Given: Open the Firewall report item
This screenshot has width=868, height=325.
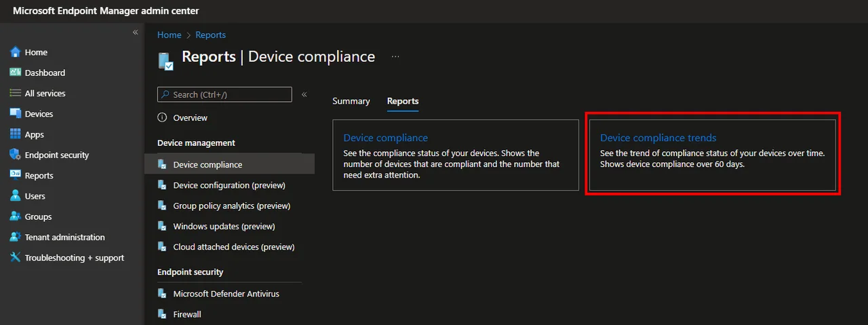Looking at the screenshot, I should (x=187, y=314).
